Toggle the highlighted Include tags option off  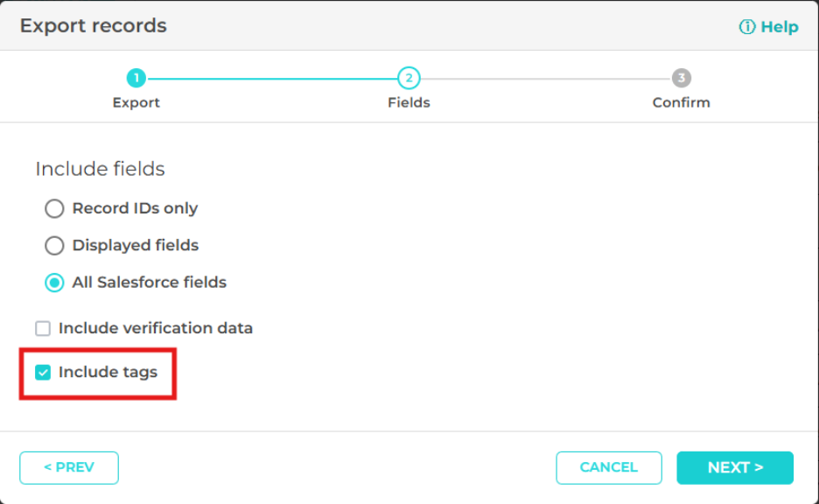40,370
